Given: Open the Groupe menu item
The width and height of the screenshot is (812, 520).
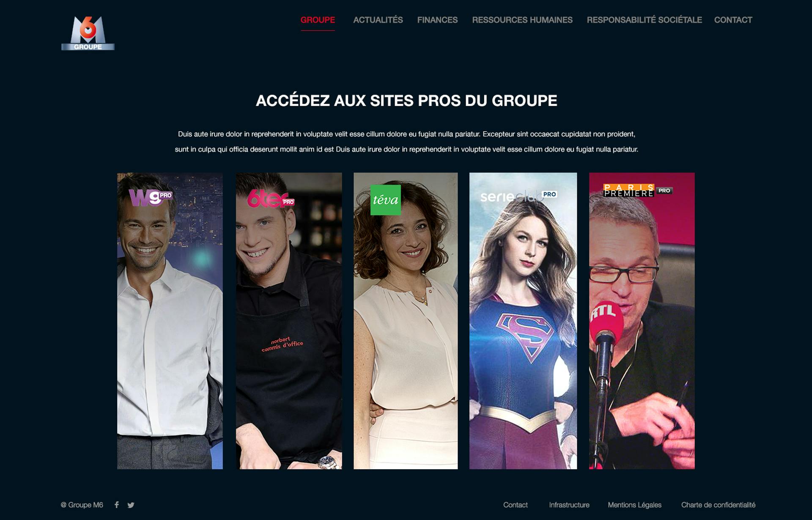Looking at the screenshot, I should [x=318, y=20].
